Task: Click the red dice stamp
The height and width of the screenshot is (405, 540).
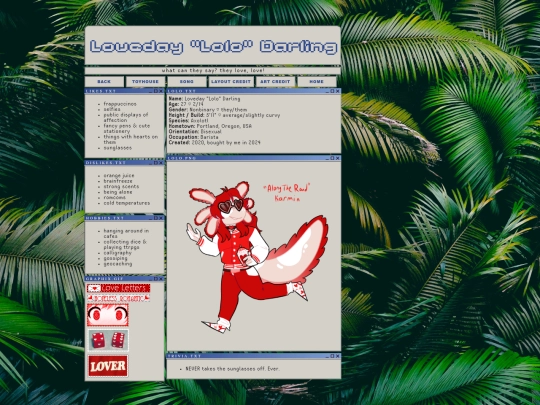Action: tap(108, 340)
